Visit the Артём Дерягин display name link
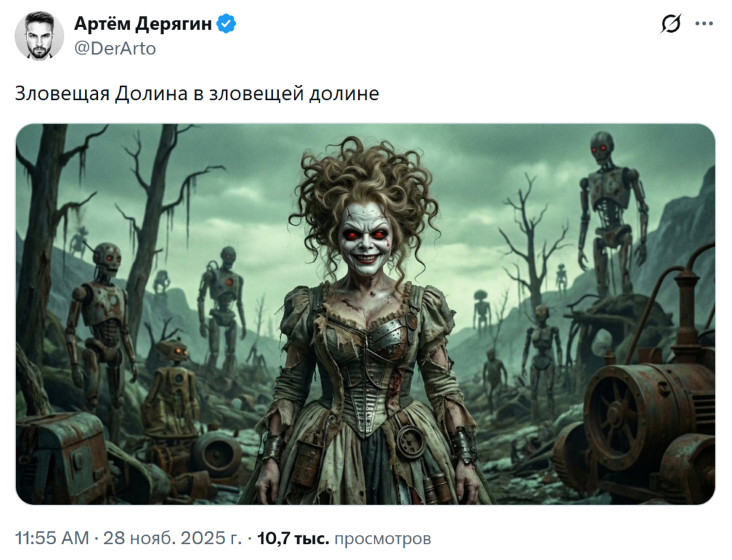This screenshot has height=560, width=732. [143, 24]
